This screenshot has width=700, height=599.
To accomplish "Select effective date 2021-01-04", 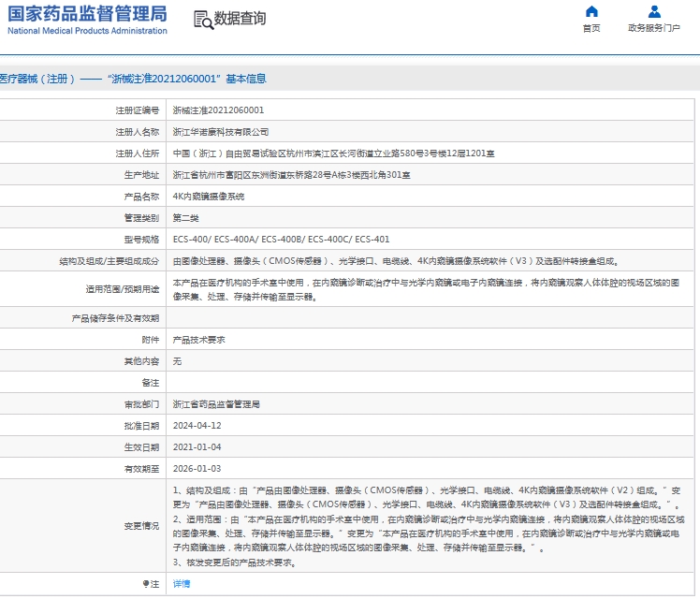I will pos(197,447).
